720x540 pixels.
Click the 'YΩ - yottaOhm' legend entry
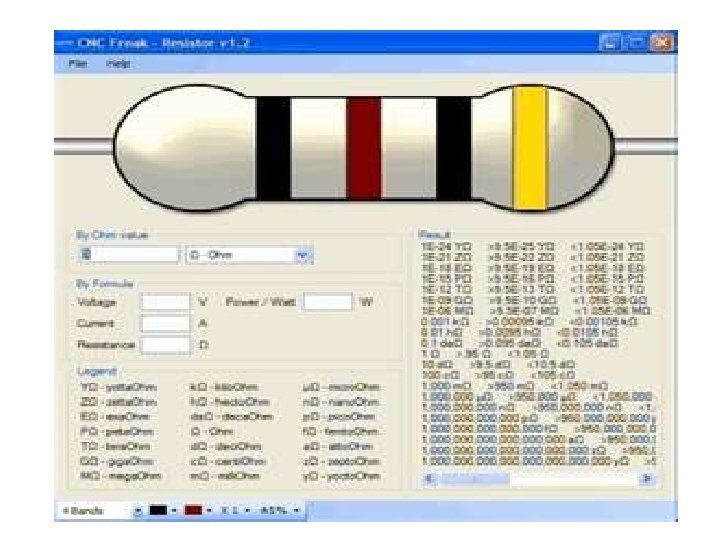[118, 387]
